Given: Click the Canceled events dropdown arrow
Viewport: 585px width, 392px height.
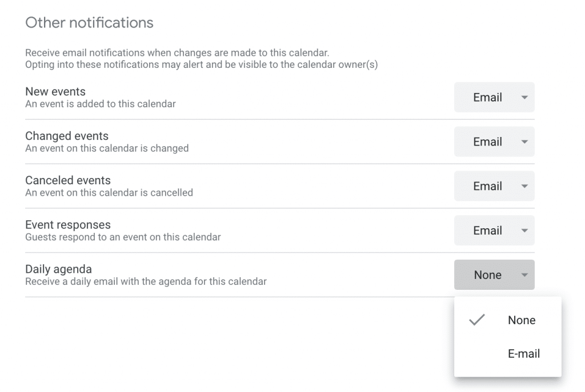Looking at the screenshot, I should coord(524,187).
